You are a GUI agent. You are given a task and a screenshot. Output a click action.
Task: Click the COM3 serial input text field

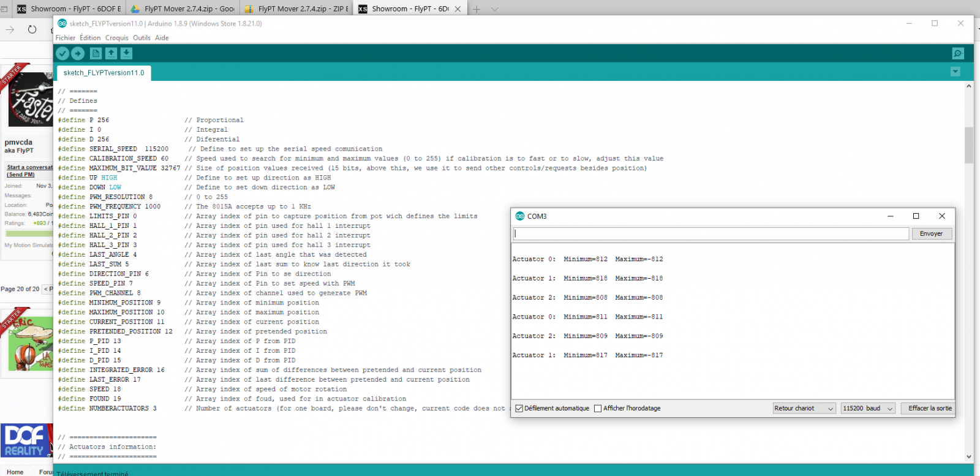click(710, 234)
